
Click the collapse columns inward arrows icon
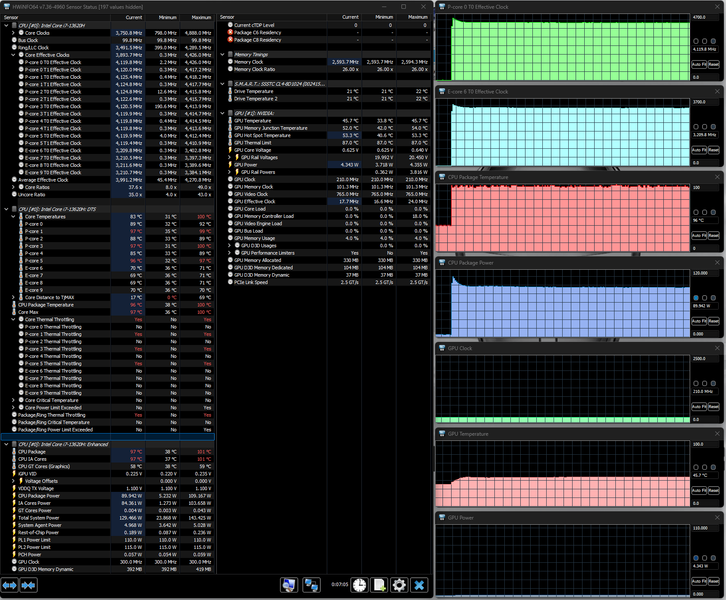[x=28, y=585]
